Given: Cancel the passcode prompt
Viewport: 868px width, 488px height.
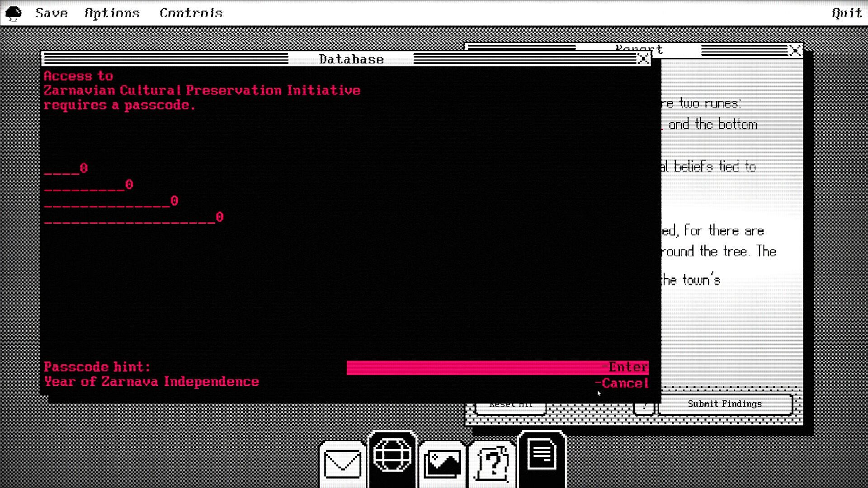Looking at the screenshot, I should coord(624,383).
